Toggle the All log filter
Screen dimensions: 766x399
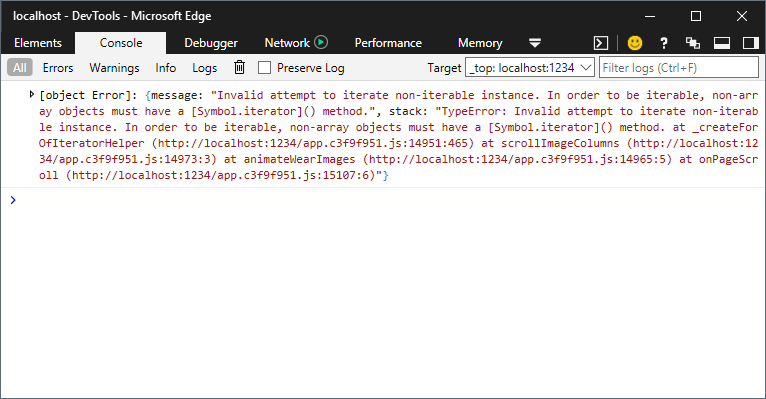[20, 67]
